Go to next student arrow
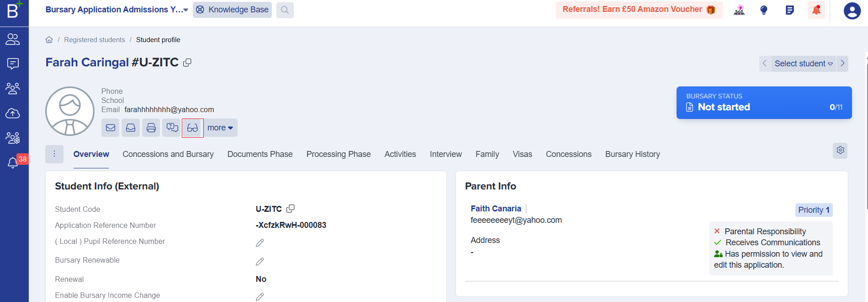The height and width of the screenshot is (302, 868). pyautogui.click(x=842, y=64)
